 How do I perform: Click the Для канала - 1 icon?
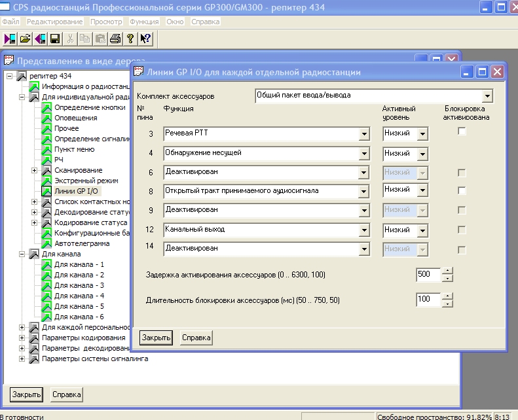46,264
